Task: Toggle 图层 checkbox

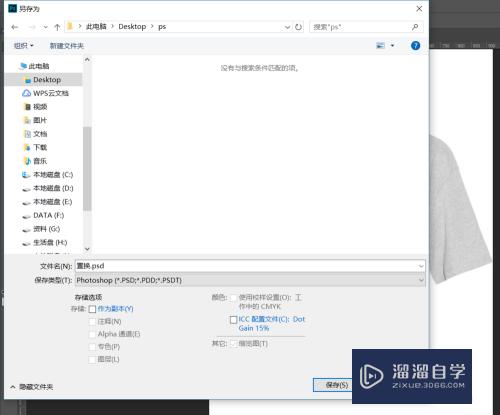Action: pos(92,360)
